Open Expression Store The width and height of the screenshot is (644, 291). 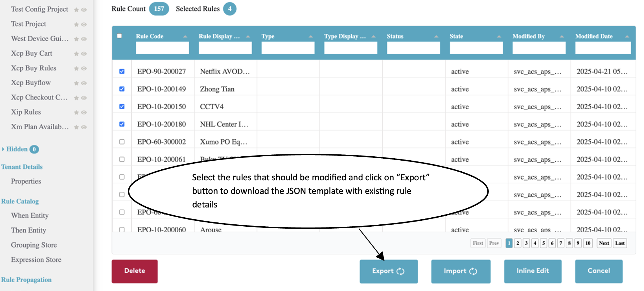(36, 259)
